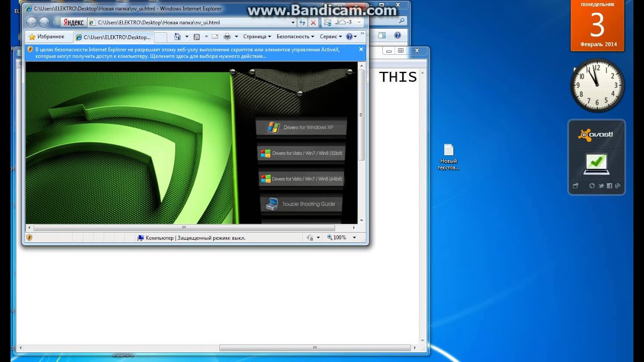This screenshot has width=644, height=362.
Task: Click the avast green checkmark laptop status
Action: (x=596, y=164)
